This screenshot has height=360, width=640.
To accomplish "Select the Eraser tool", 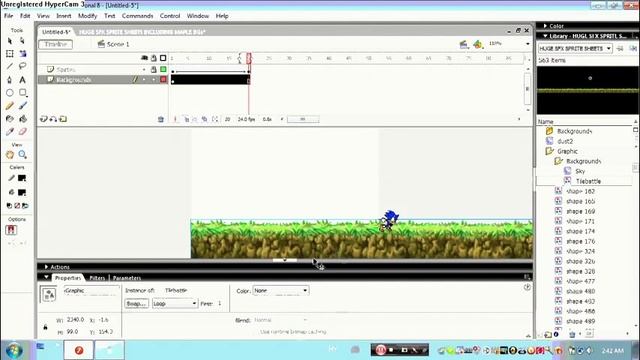I will [x=22, y=131].
